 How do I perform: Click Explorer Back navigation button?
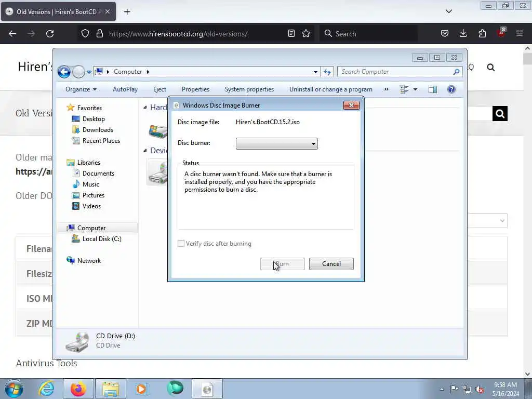pyautogui.click(x=64, y=72)
